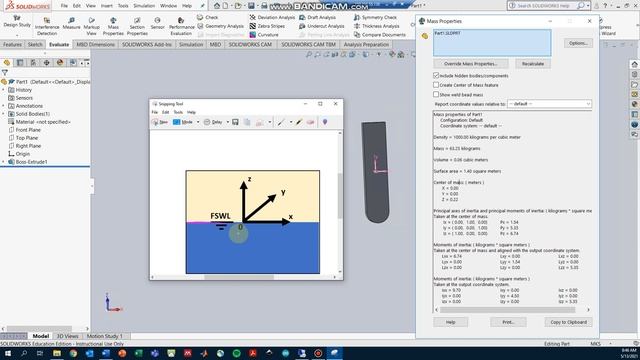Image resolution: width=640 pixels, height=360 pixels.
Task: Open Thickness Analysis
Action: pos(376,26)
